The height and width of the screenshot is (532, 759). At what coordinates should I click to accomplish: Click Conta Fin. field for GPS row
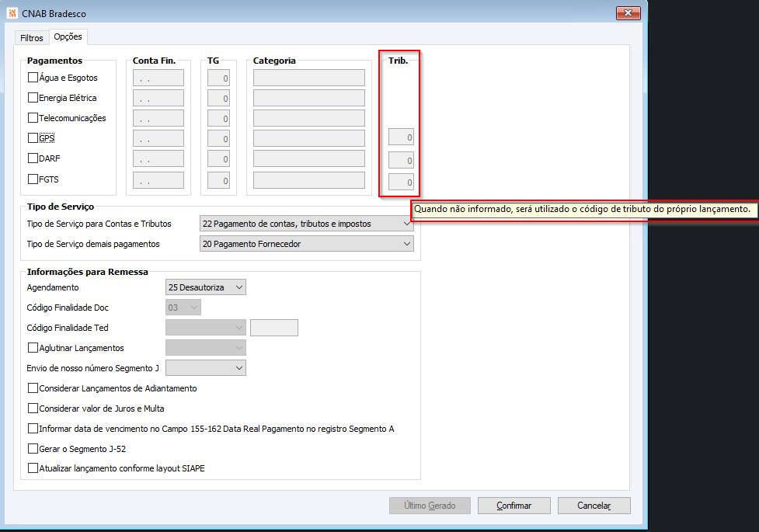[158, 138]
